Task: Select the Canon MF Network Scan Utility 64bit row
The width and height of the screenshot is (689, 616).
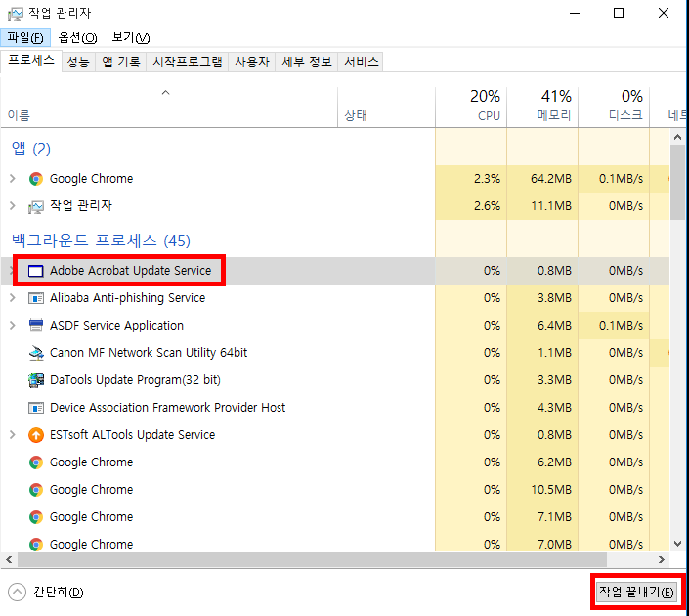Action: tap(335, 353)
